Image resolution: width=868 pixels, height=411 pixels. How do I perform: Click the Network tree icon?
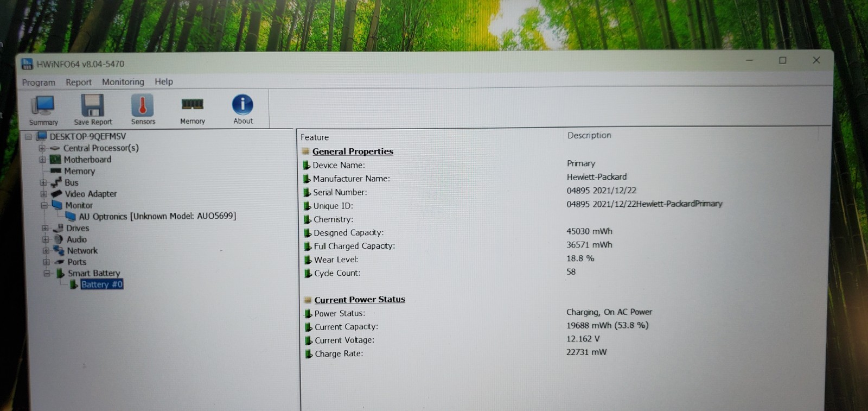pyautogui.click(x=59, y=250)
